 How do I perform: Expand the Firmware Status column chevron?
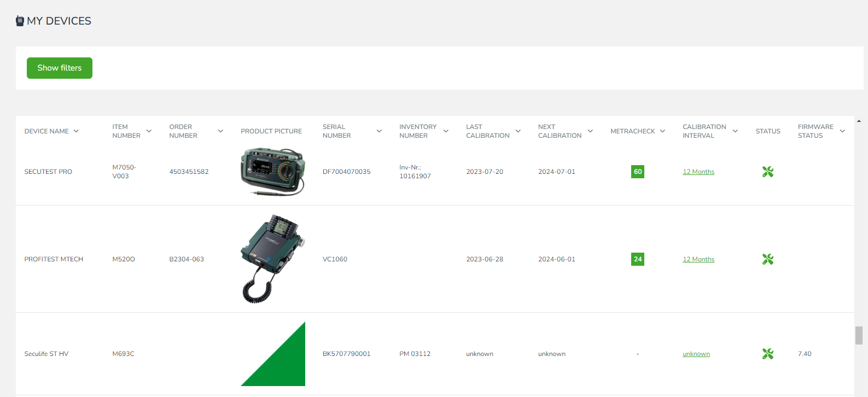coord(842,131)
